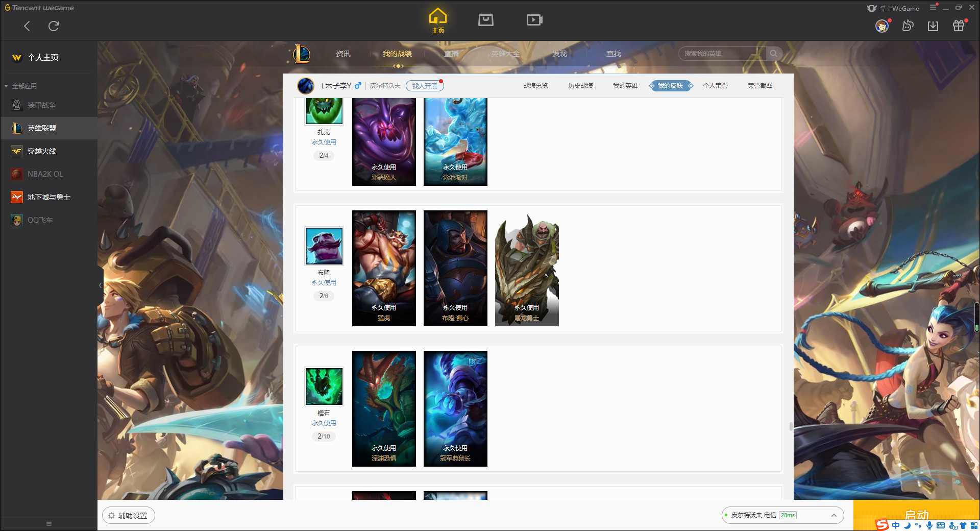
Task: Open the video play icon in top bar
Action: (534, 20)
